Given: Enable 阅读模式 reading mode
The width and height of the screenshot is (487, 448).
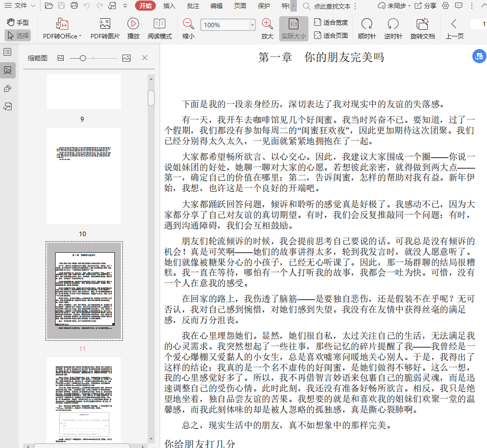Looking at the screenshot, I should [160, 28].
